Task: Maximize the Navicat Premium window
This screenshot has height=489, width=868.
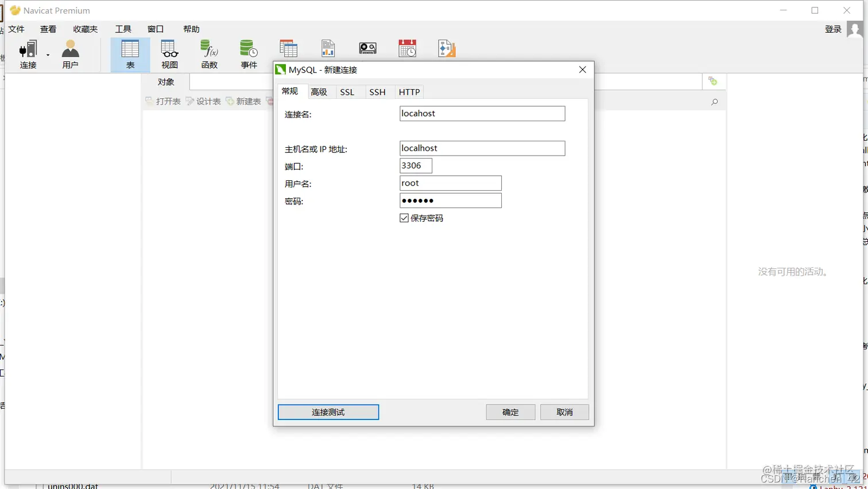Action: (815, 10)
